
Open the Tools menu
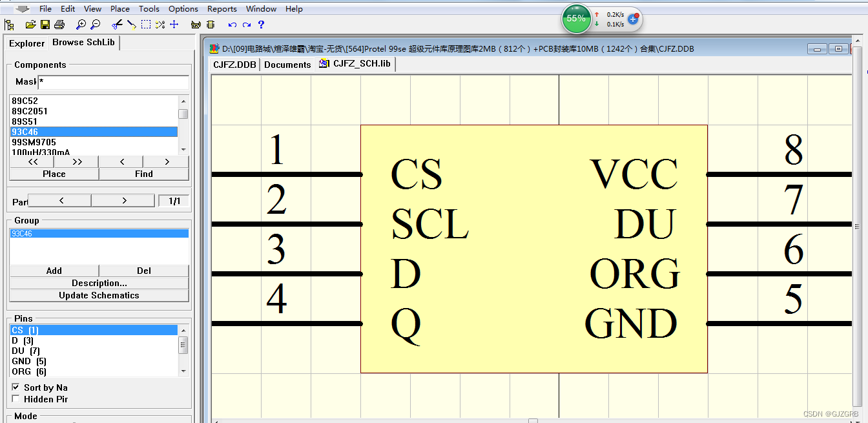149,8
